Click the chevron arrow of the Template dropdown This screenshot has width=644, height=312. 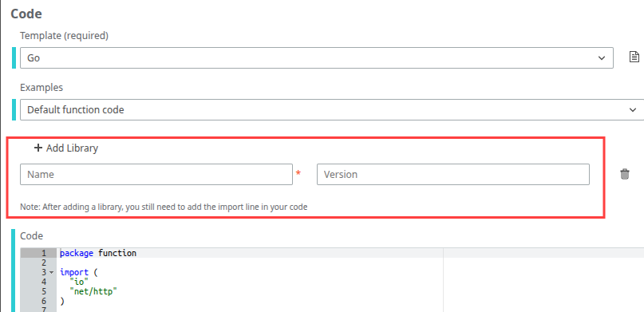(602, 58)
